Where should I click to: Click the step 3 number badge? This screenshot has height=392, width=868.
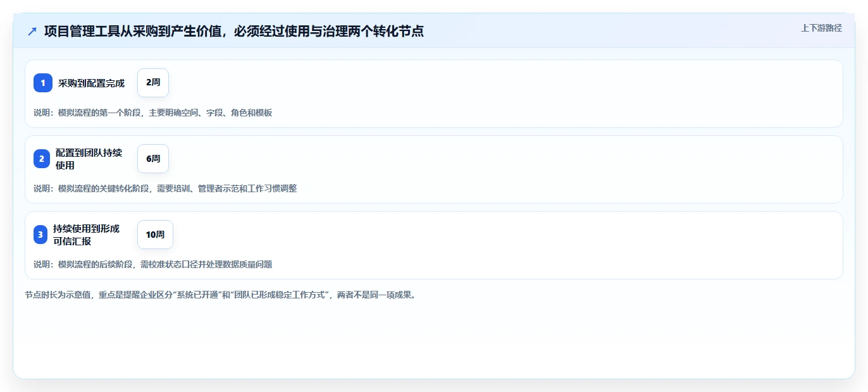coord(40,235)
